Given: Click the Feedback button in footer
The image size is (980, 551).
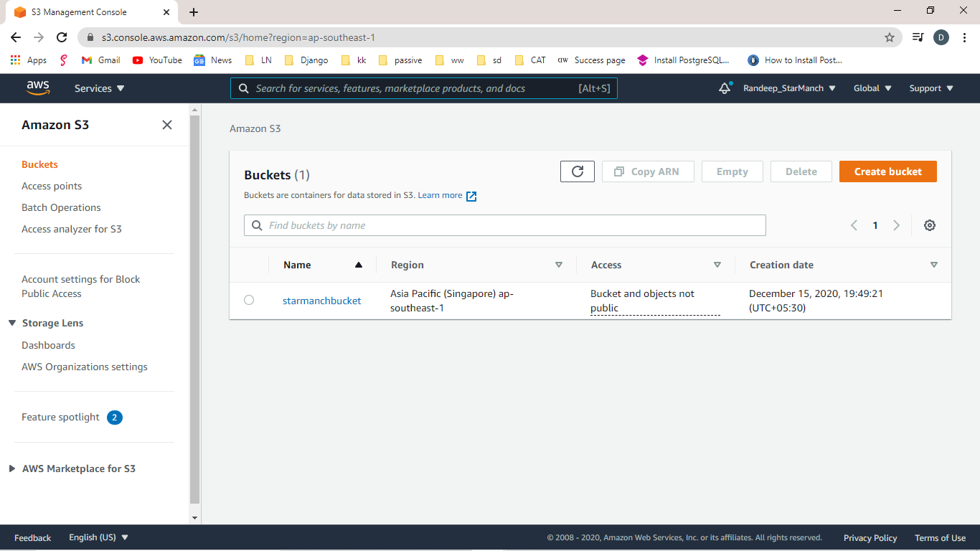Looking at the screenshot, I should point(32,537).
